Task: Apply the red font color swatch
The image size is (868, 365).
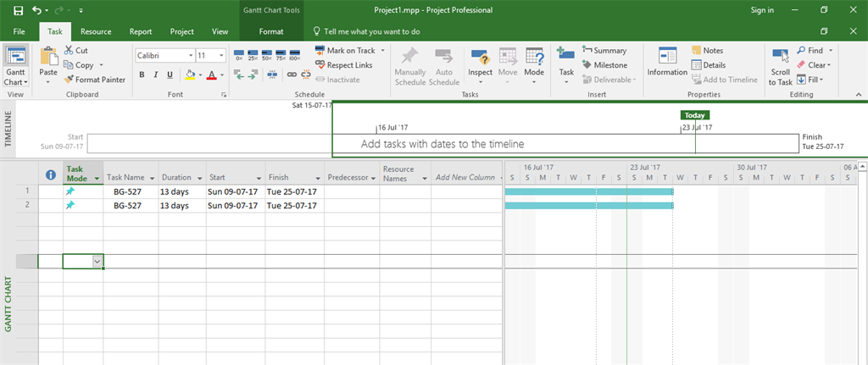Action: click(211, 75)
